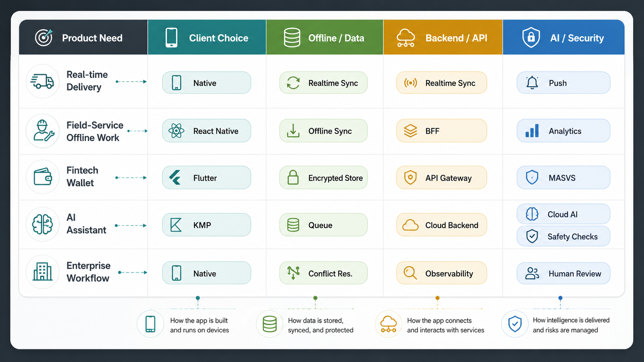Click the KMP Kotlin logo icon
Screen dimensions: 644x362
176,225
